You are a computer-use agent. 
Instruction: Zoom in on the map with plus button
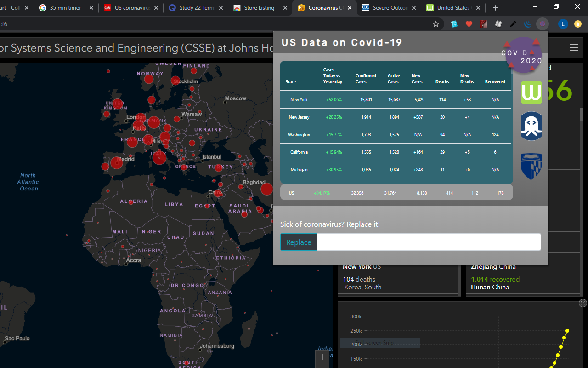pyautogui.click(x=322, y=357)
